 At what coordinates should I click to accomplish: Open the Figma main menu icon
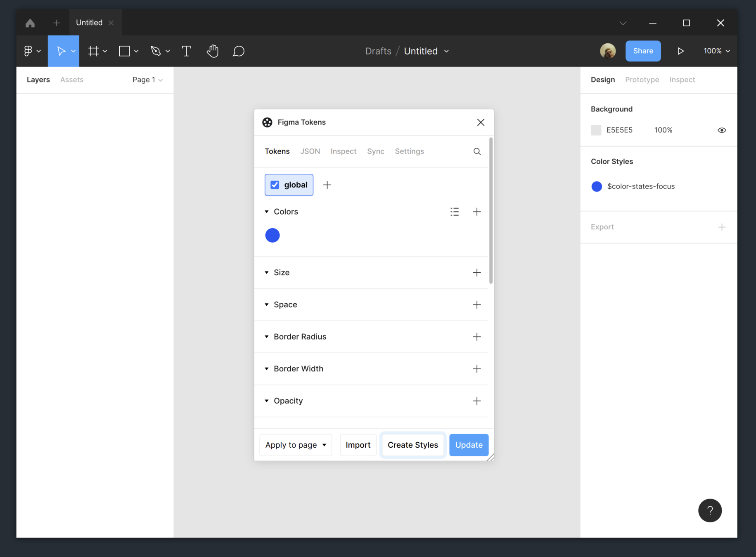28,51
